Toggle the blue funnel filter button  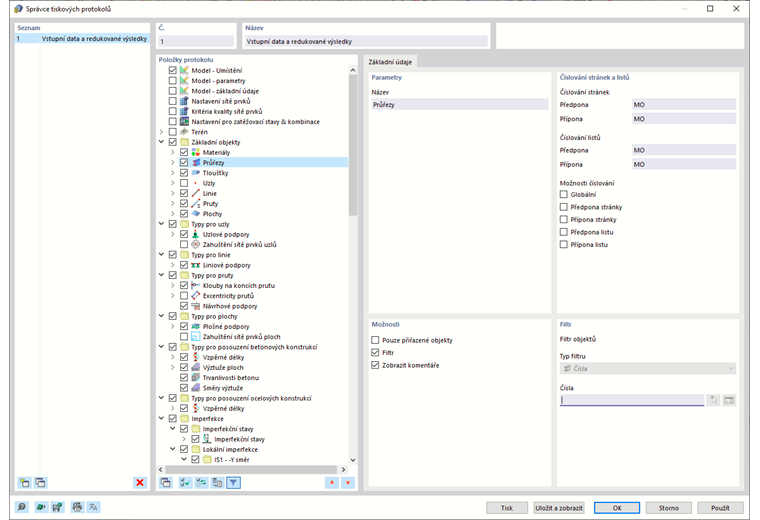click(234, 482)
